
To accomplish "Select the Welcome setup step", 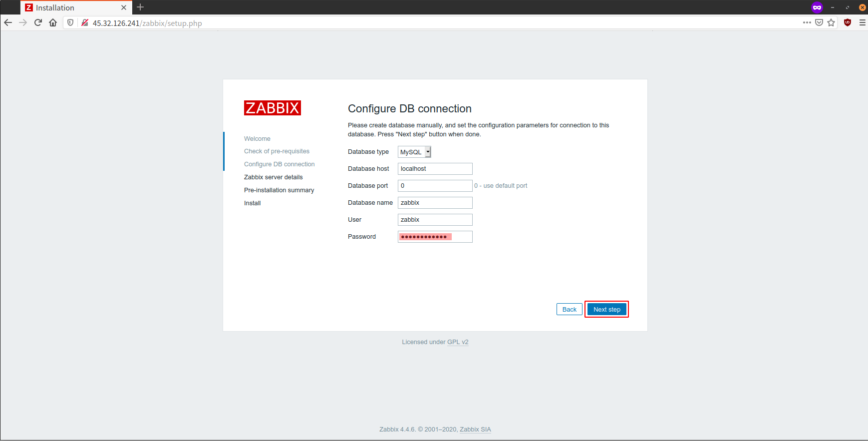I will click(x=257, y=139).
